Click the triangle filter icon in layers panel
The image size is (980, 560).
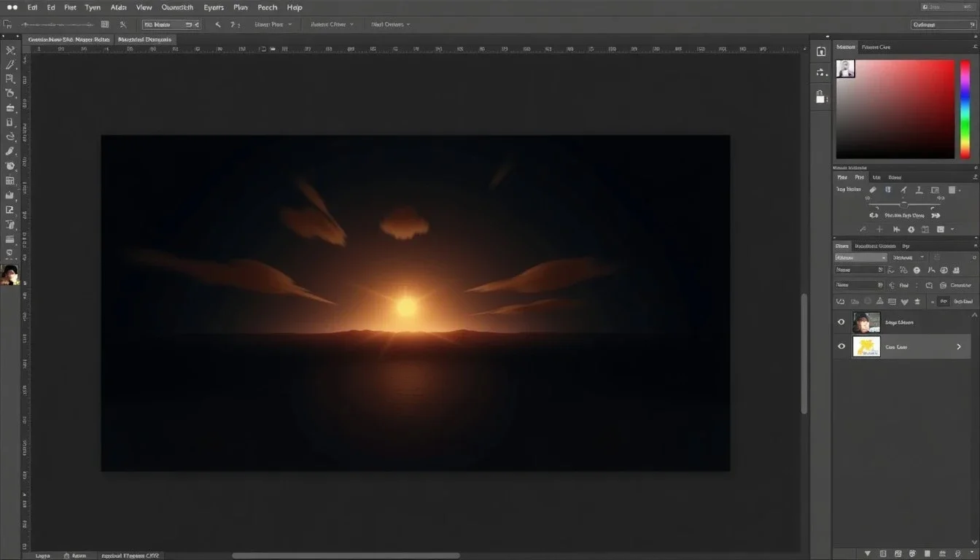(879, 301)
